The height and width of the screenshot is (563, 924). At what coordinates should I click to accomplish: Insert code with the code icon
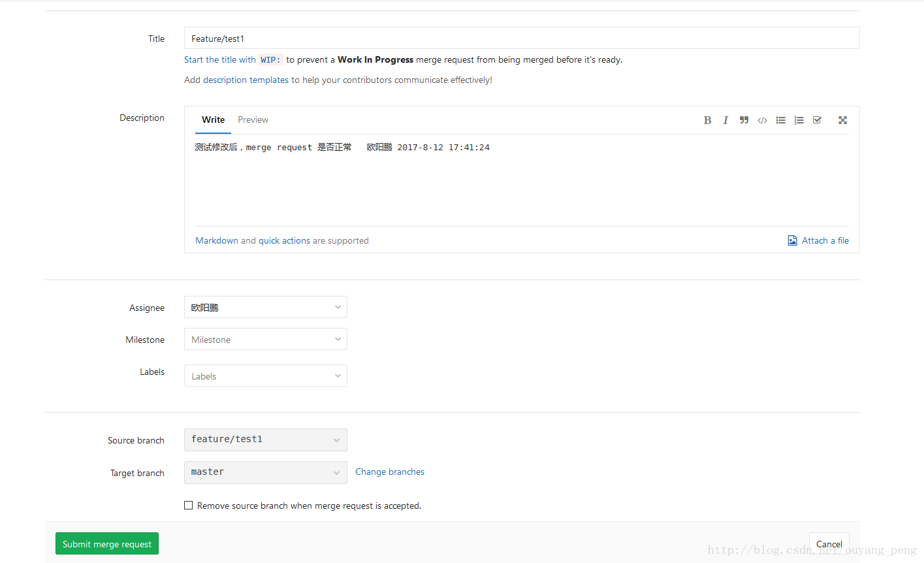tap(762, 120)
